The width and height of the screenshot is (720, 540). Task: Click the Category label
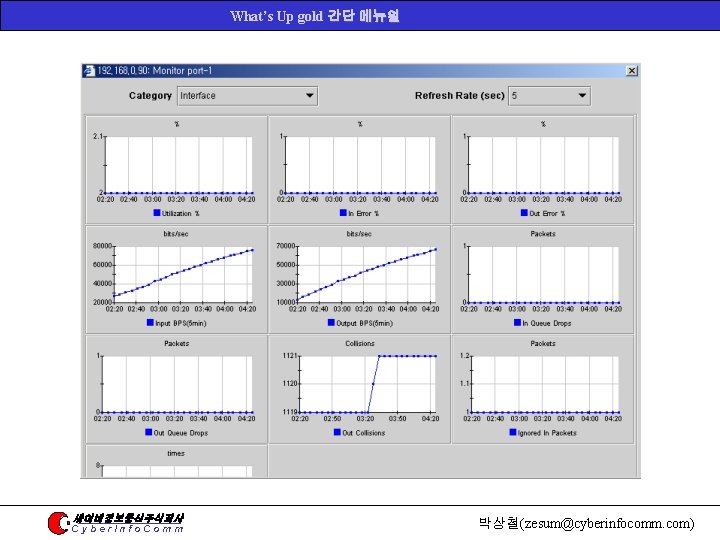(150, 96)
